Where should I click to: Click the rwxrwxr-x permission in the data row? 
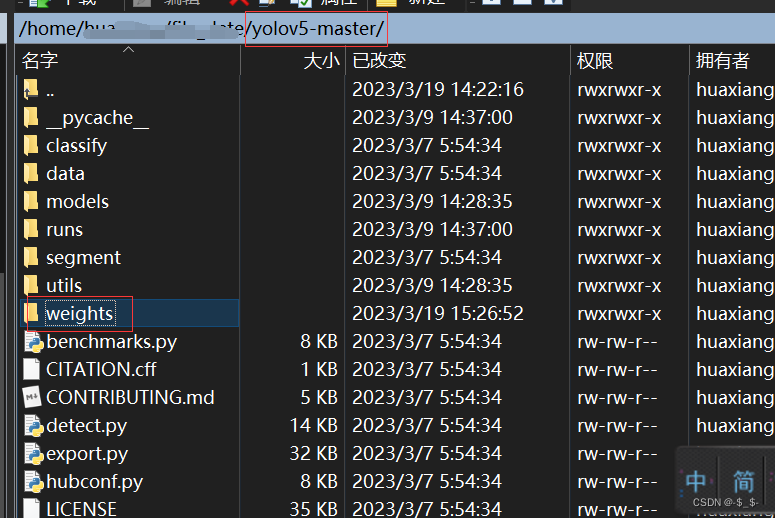click(619, 174)
